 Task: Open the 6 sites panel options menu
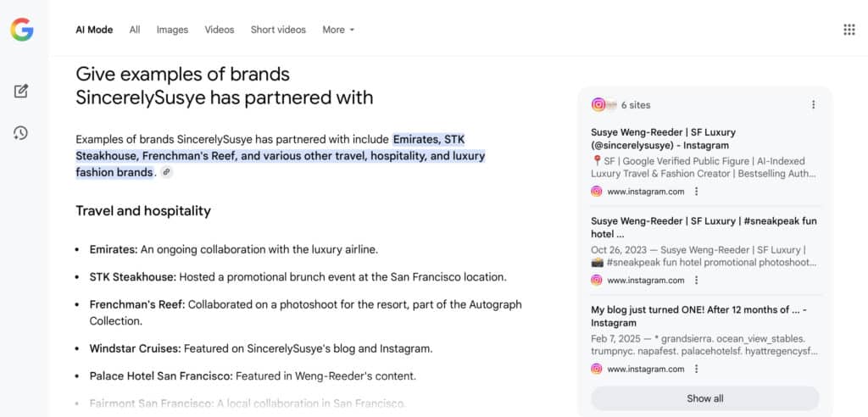813,104
